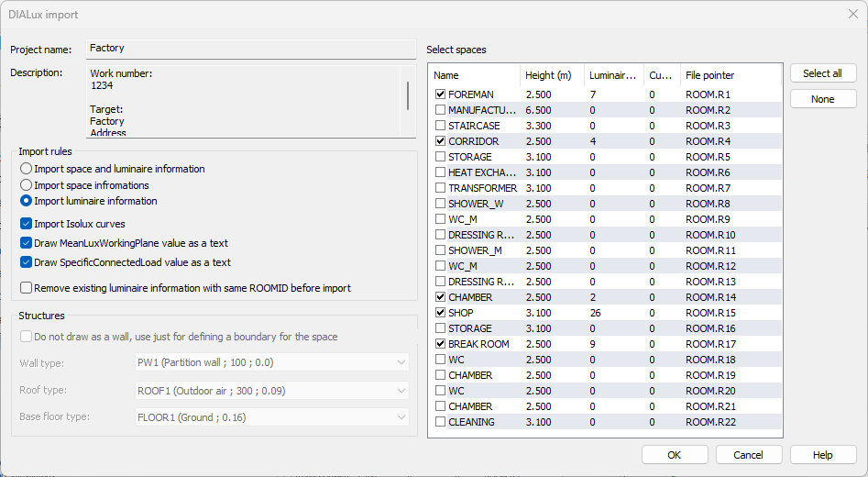868x477 pixels.
Task: Uncheck the SHOP space checkbox
Action: tap(441, 313)
